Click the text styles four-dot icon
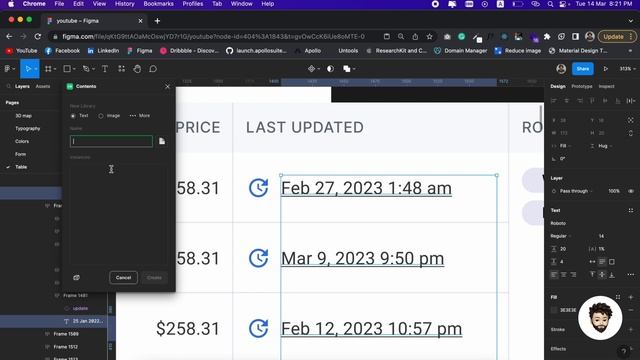This screenshot has height=360, width=640. 631,211
